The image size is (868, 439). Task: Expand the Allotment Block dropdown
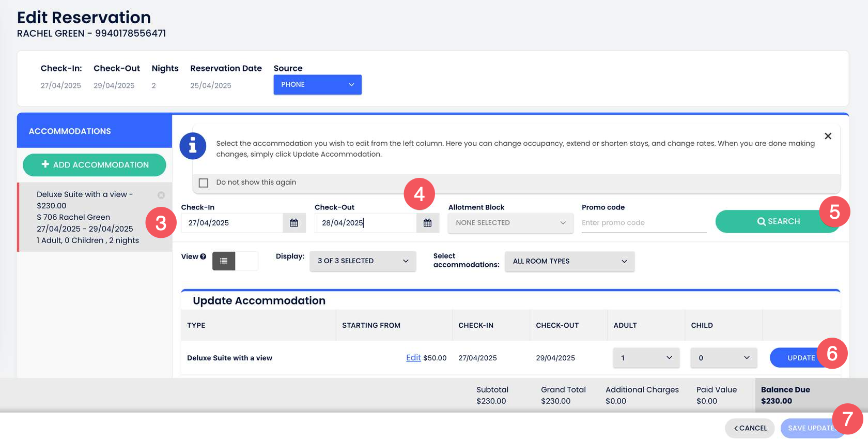coord(510,223)
